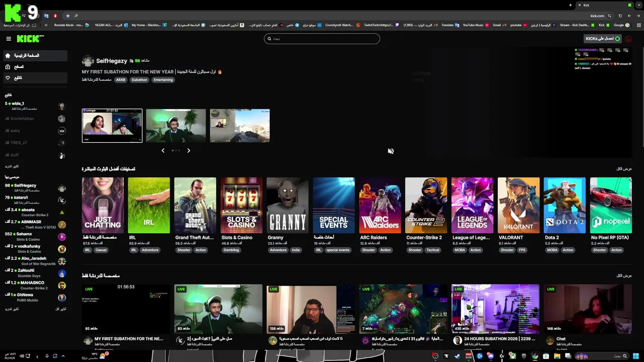644x362 pixels.
Task: Click the Get KICKs button
Action: coord(603,39)
